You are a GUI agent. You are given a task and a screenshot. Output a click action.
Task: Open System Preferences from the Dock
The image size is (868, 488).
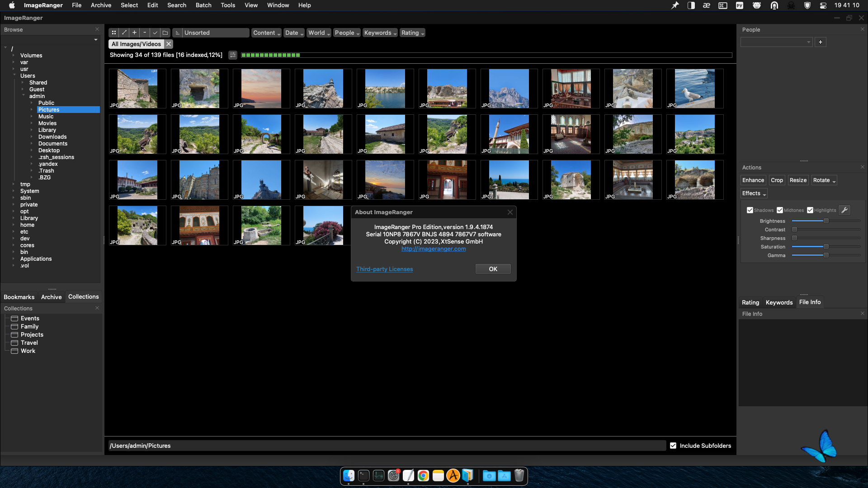pyautogui.click(x=394, y=476)
